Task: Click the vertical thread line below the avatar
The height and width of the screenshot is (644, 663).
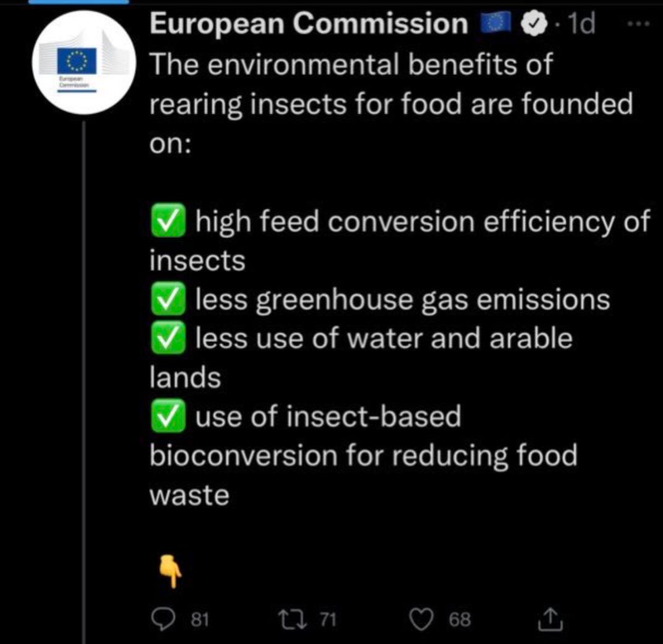Action: 83,371
